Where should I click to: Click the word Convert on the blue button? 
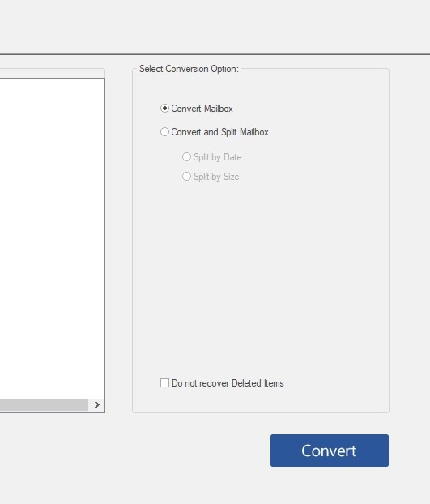(329, 451)
